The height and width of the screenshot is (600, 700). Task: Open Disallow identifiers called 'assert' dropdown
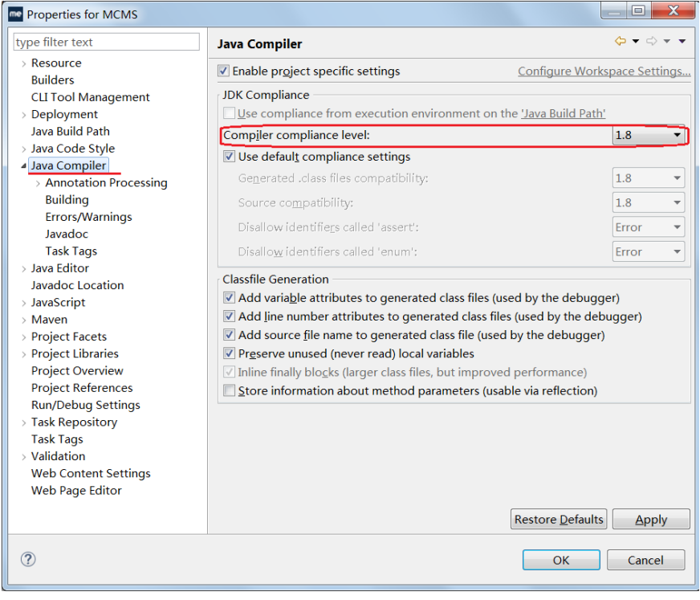point(648,227)
